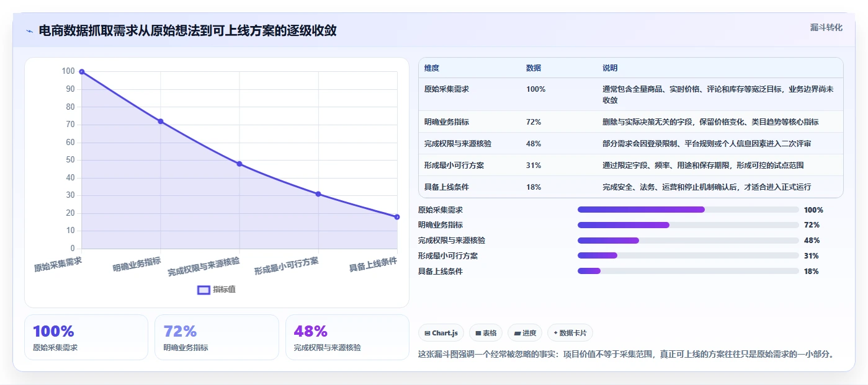Click the lightning icon beside the title
The width and height of the screenshot is (868, 385).
click(x=29, y=31)
